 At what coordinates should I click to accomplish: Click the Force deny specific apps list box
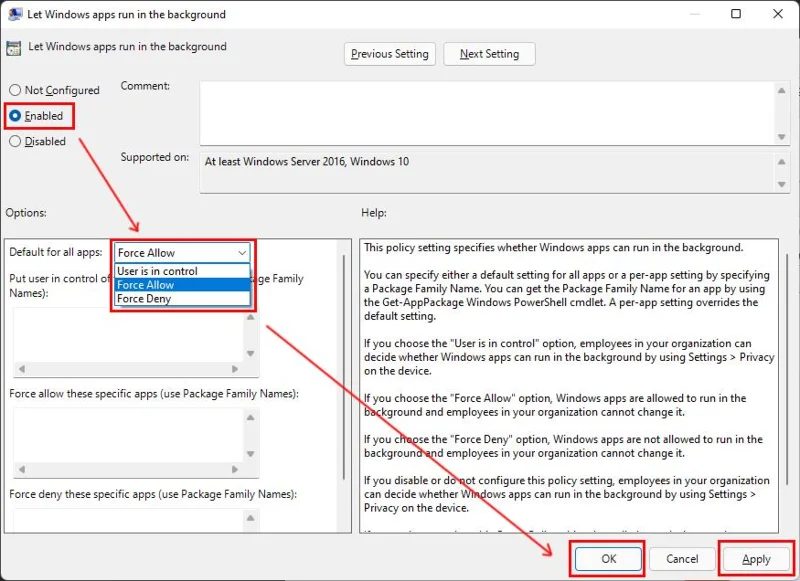click(x=128, y=520)
